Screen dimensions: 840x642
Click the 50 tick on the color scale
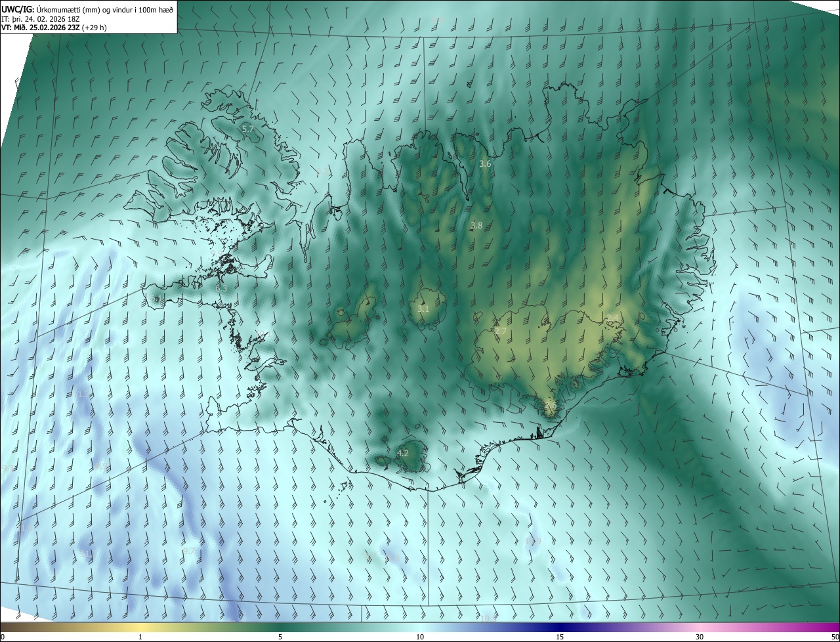(835, 637)
